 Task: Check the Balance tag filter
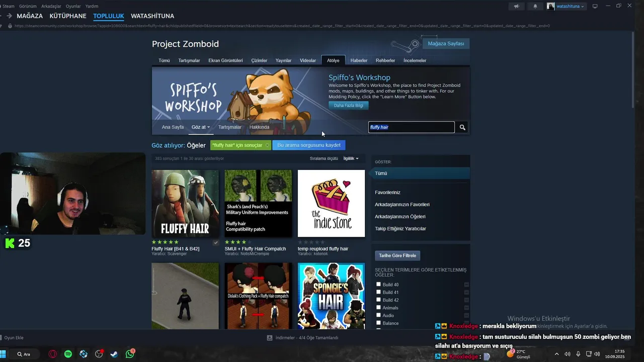click(378, 323)
